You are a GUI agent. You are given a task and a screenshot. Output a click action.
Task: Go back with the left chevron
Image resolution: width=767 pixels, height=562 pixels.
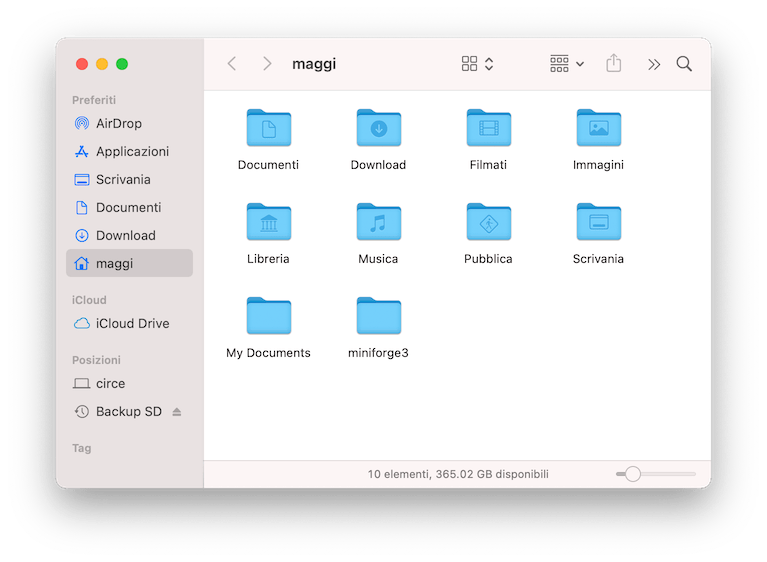tap(232, 64)
